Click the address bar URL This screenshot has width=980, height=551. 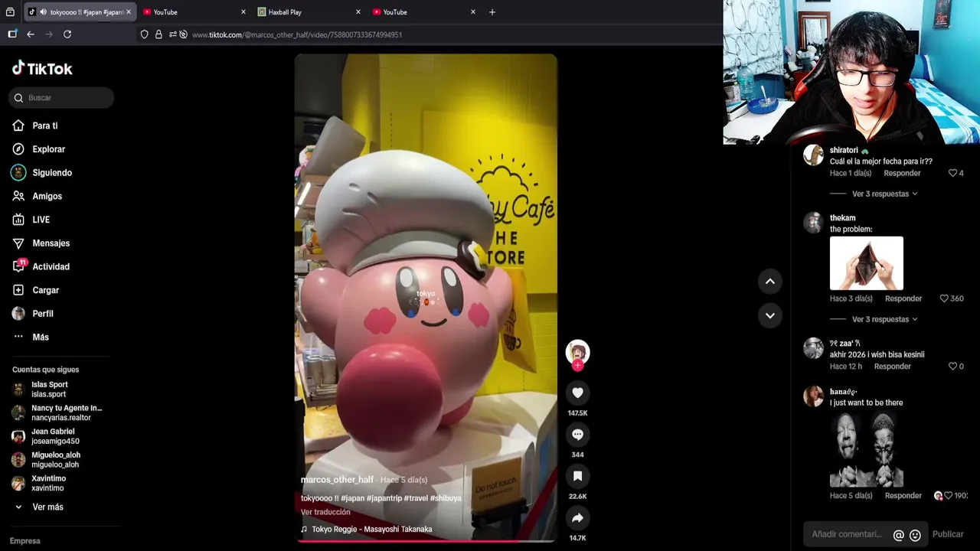297,35
